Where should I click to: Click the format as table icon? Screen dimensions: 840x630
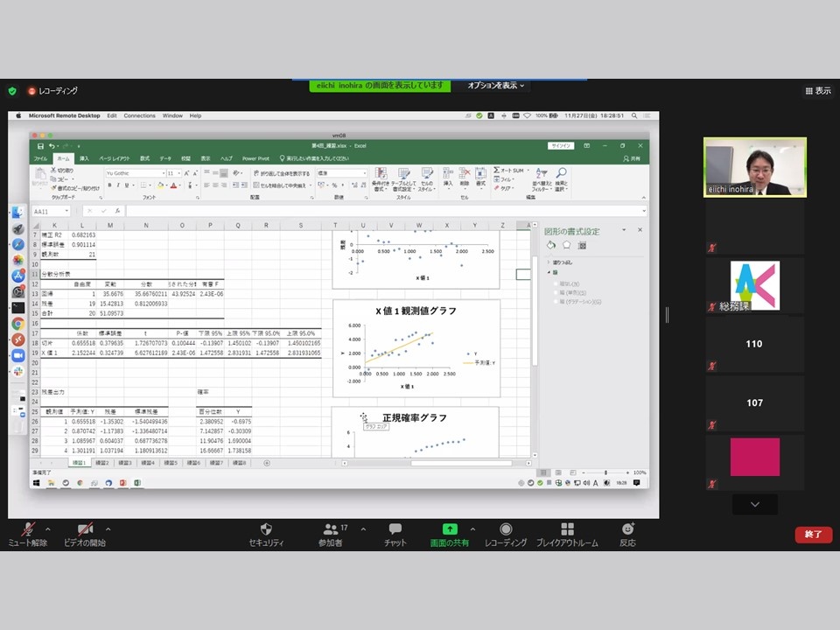(403, 178)
